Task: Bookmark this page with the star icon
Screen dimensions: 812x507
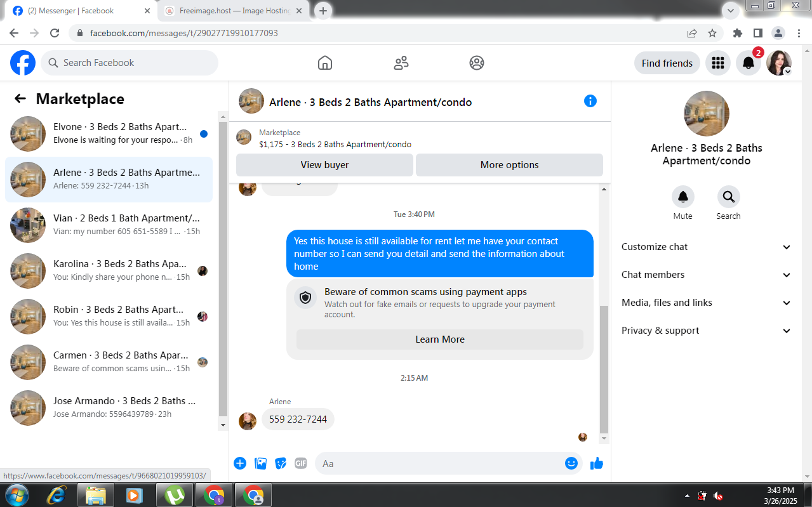Action: pyautogui.click(x=712, y=33)
